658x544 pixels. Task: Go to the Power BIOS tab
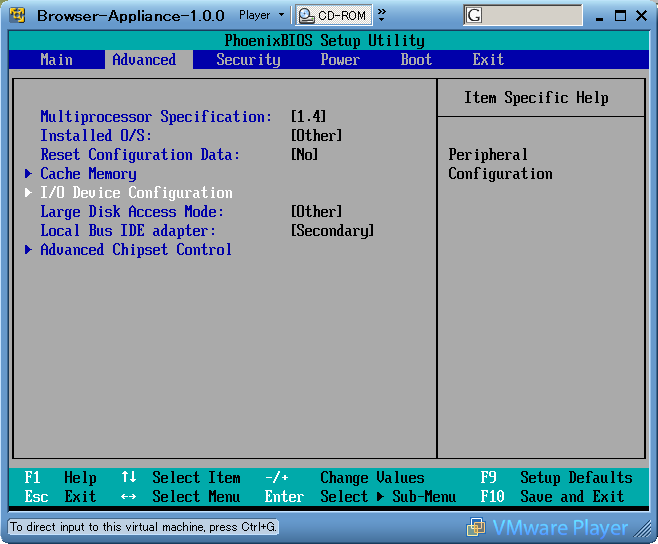[340, 60]
